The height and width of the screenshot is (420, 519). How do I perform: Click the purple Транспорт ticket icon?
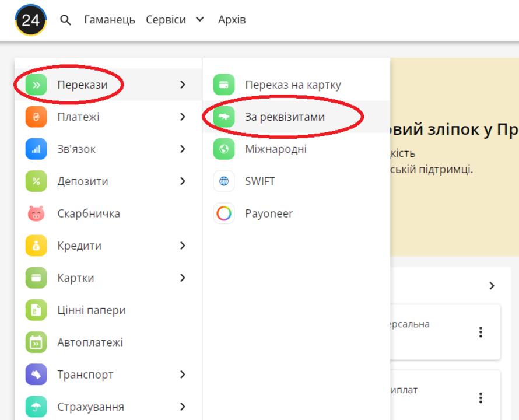[x=36, y=374]
